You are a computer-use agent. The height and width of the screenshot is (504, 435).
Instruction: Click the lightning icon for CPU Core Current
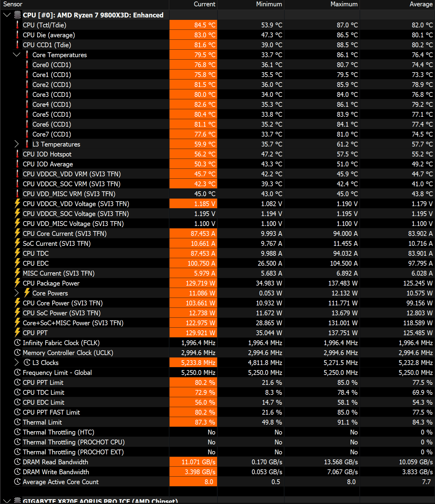coord(17,233)
